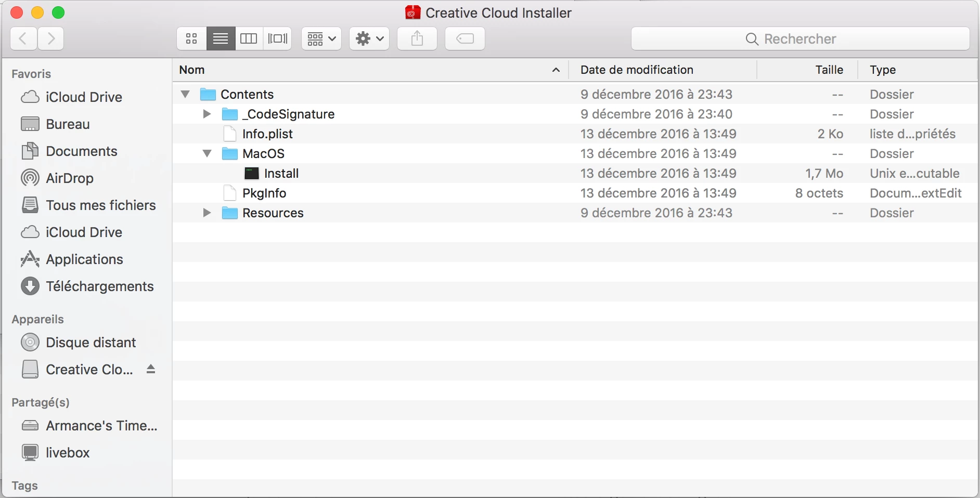
Task: Click the Appareils section heading
Action: 37,319
